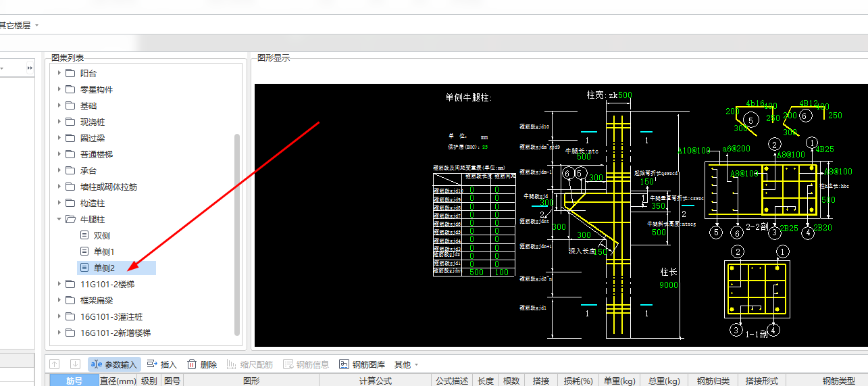Click the 单侧1 document icon
This screenshot has width=868, height=386.
pos(84,251)
